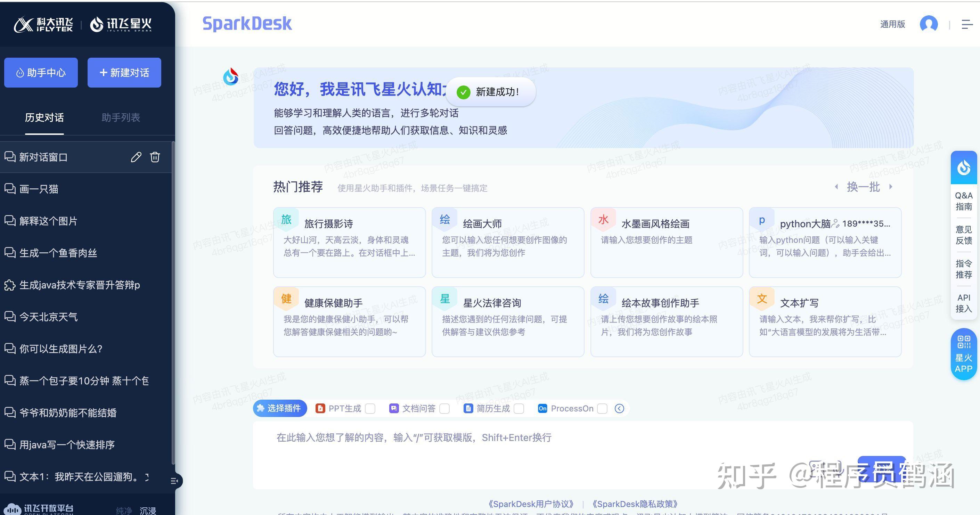Click the edit pencil on 新对话窗口
The height and width of the screenshot is (515, 980).
[x=136, y=157]
